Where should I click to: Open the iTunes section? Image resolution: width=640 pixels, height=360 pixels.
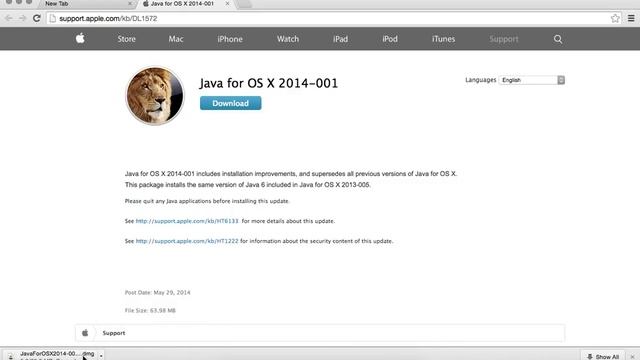point(443,39)
